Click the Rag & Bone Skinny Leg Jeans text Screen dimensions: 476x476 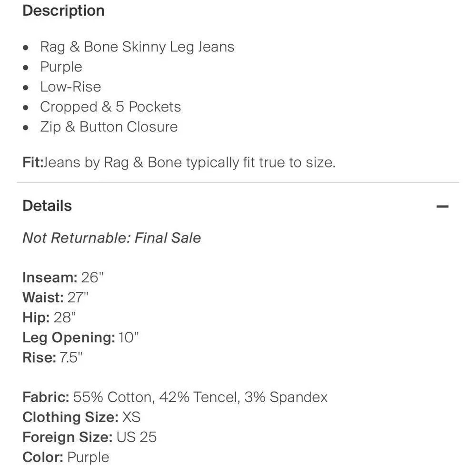click(137, 47)
